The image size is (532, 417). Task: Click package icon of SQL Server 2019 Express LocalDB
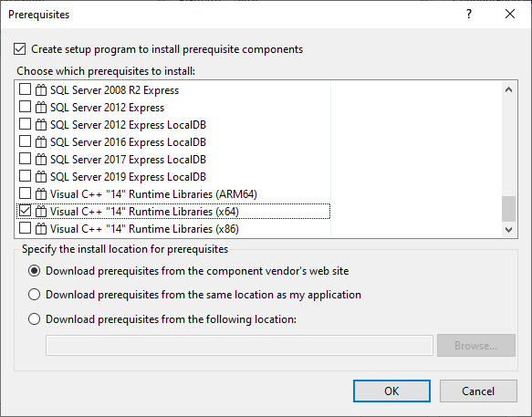[x=41, y=176]
